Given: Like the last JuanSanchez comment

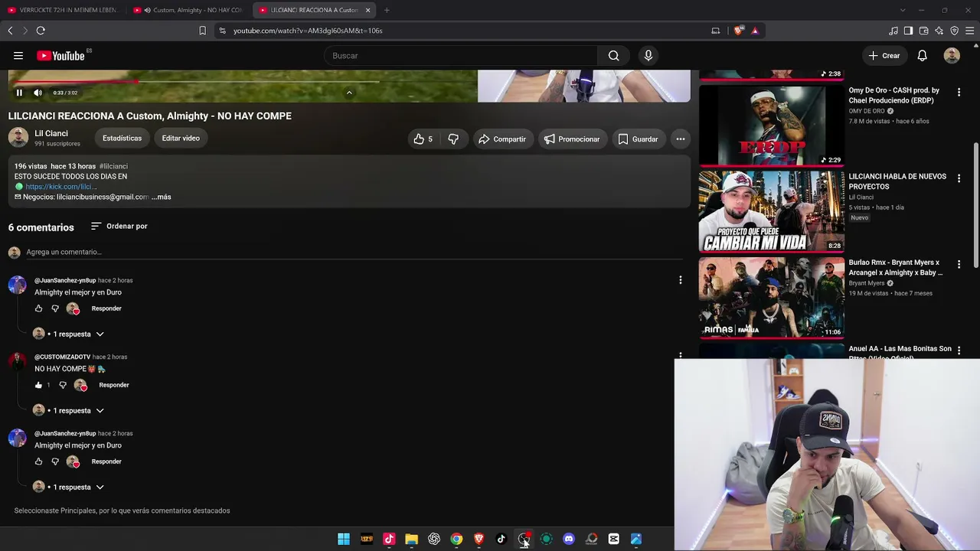Looking at the screenshot, I should tap(38, 461).
